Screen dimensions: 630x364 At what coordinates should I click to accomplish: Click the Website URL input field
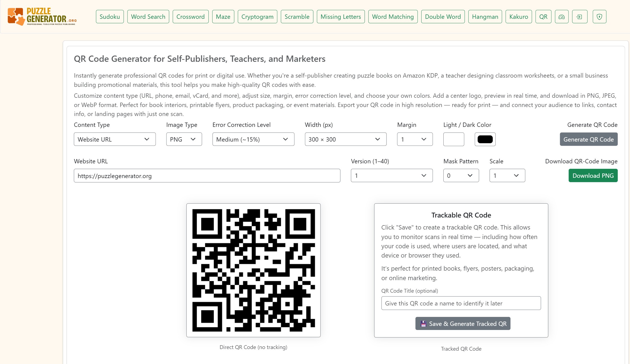207,176
